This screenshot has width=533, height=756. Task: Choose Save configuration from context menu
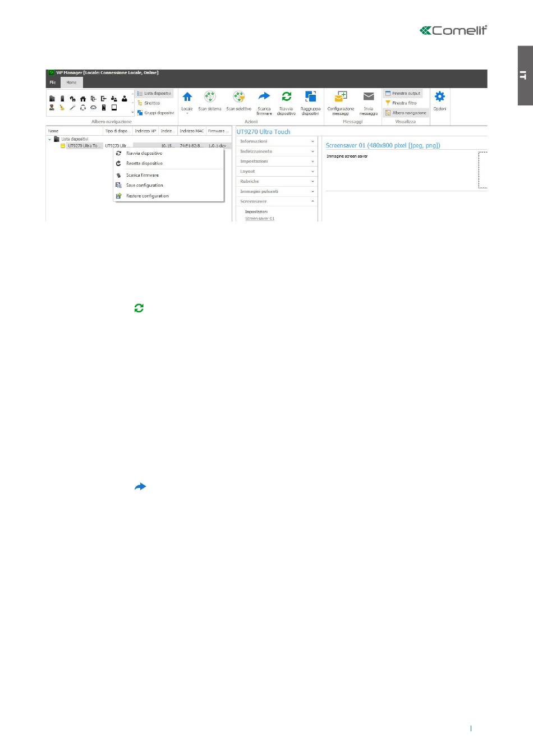169,185
